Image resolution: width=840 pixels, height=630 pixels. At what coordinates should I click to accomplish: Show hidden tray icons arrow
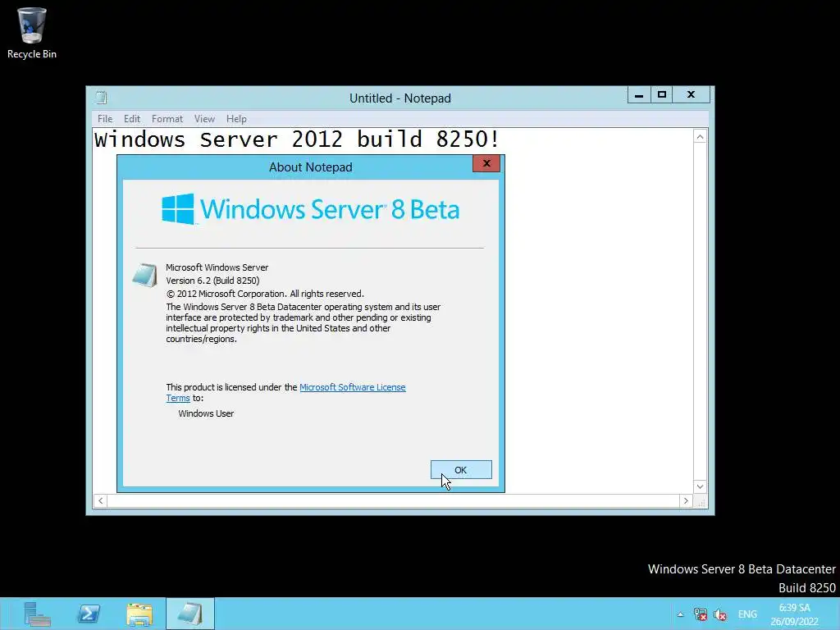point(680,614)
